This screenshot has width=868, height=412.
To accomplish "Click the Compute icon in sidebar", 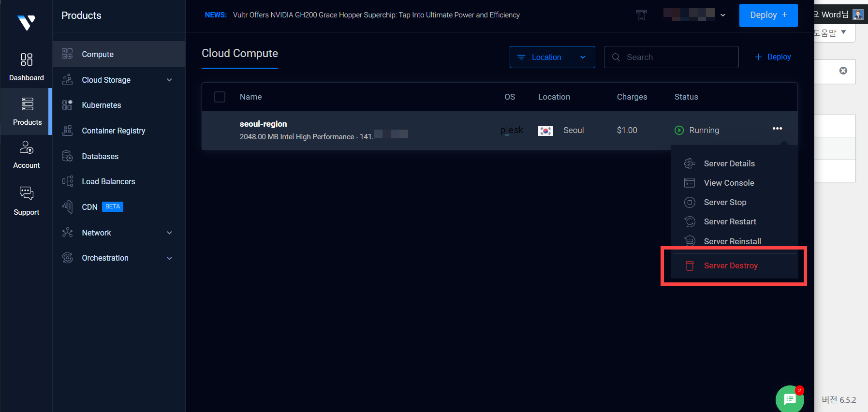I will [x=67, y=54].
